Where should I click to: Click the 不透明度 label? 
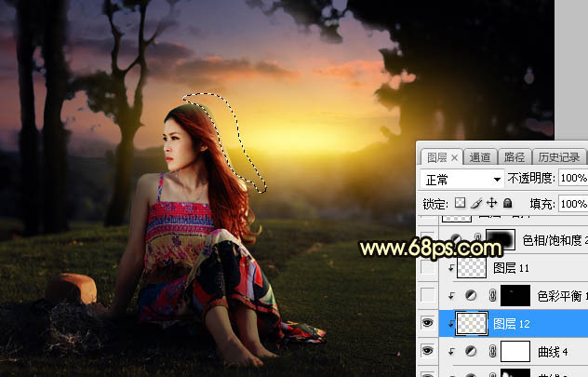point(531,178)
